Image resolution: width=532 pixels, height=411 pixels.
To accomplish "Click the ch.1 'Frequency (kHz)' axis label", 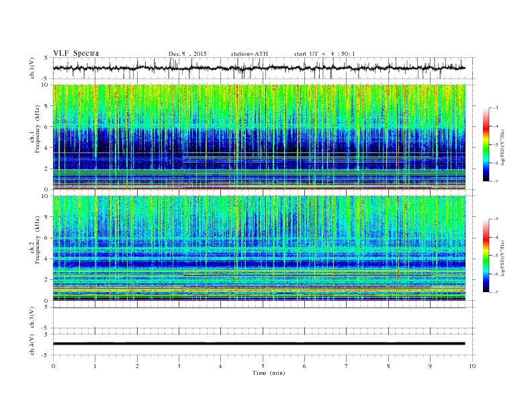I will (x=38, y=129).
